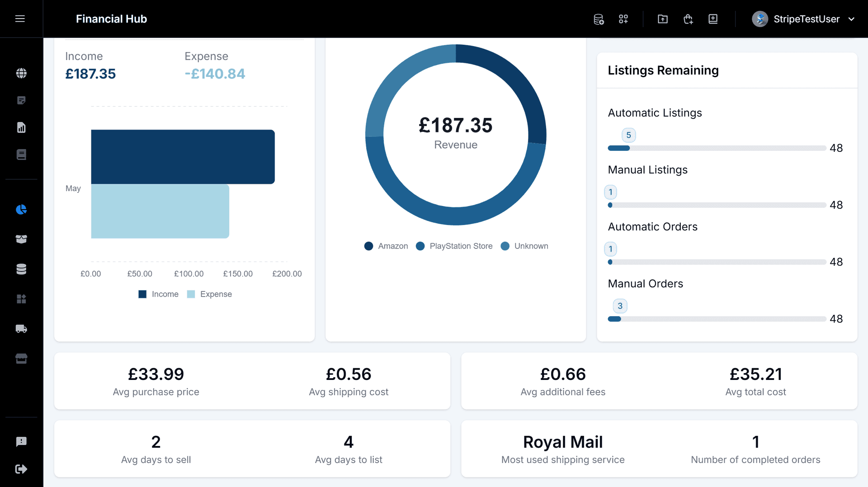Click the folder upload icon
The width and height of the screenshot is (868, 487).
pos(663,19)
